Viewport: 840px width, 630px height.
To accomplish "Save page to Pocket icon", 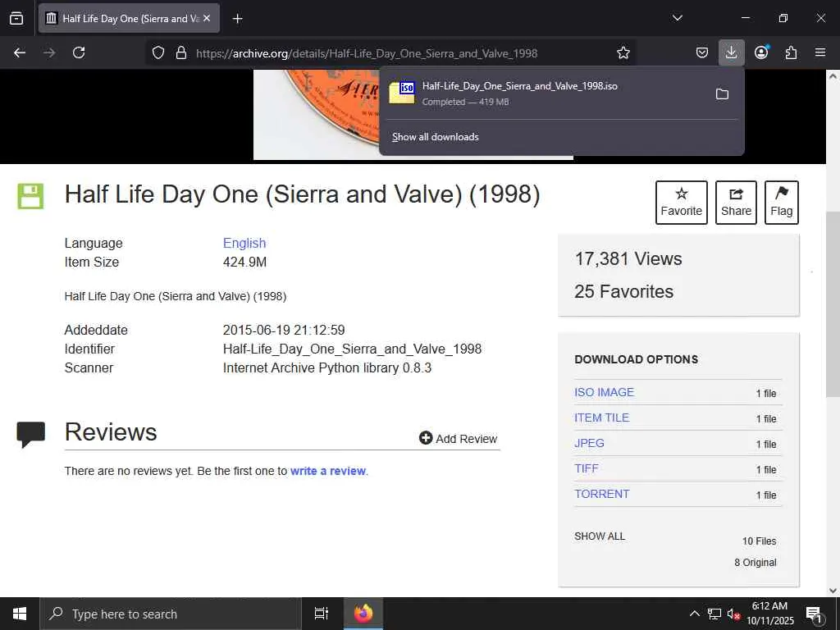I will [702, 52].
